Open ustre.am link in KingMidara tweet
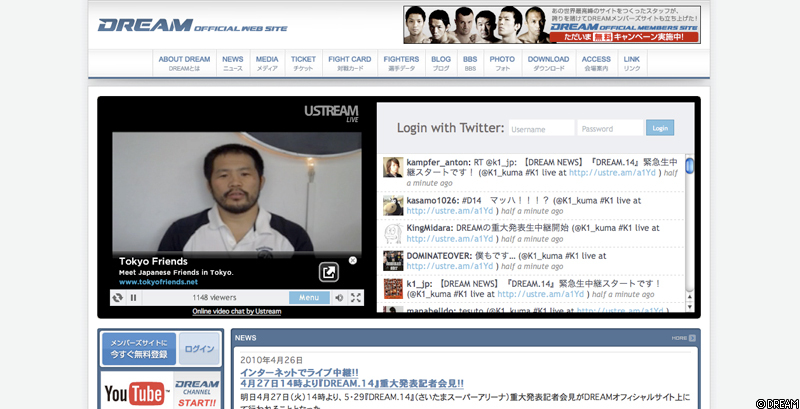 tap(450, 239)
